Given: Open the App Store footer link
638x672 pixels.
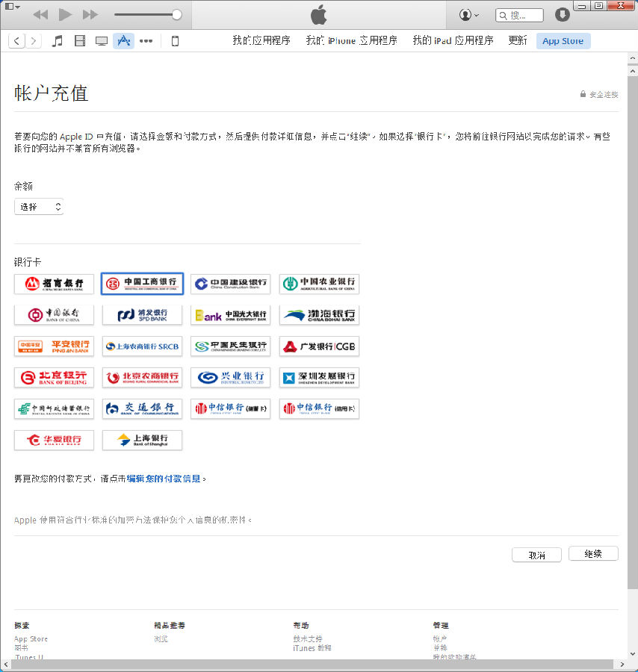Looking at the screenshot, I should point(31,638).
